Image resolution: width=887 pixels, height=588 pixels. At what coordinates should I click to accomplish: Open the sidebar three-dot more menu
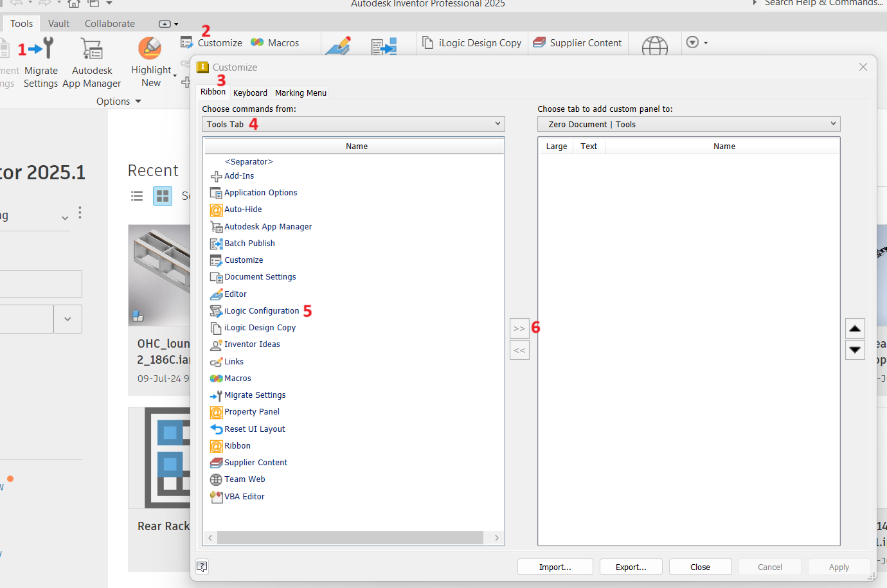pyautogui.click(x=80, y=213)
